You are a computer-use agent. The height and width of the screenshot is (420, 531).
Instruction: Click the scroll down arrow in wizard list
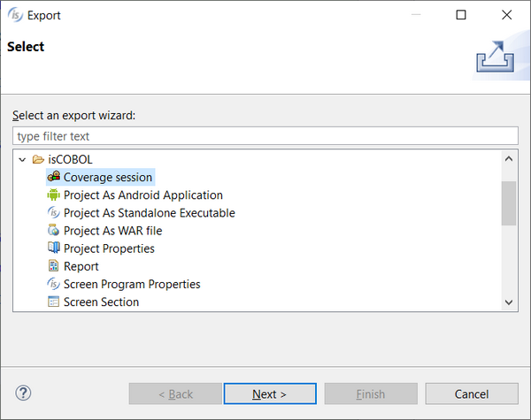point(509,302)
